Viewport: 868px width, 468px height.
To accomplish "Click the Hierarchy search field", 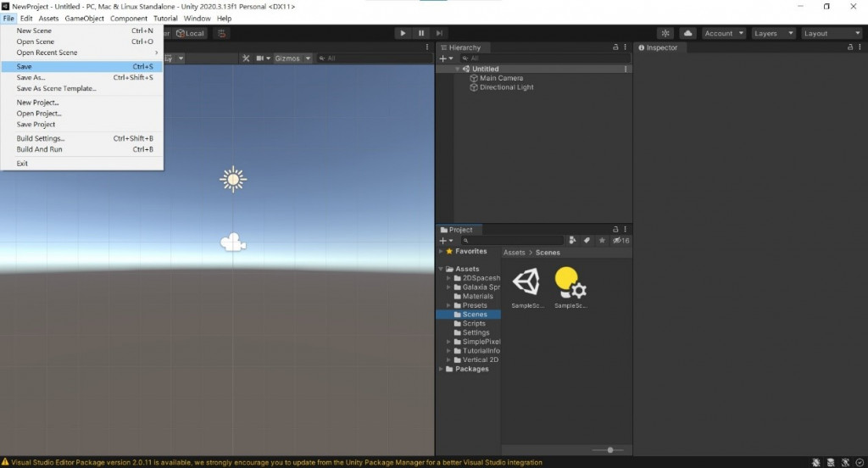I will (545, 58).
